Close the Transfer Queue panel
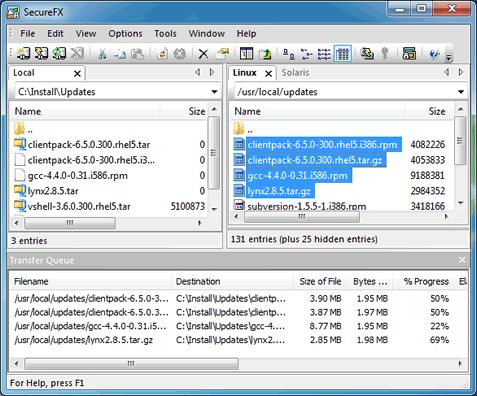 coord(462,260)
